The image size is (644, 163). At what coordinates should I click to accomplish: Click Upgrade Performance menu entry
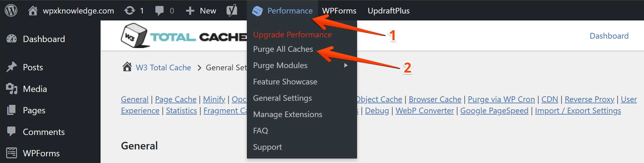pyautogui.click(x=292, y=35)
